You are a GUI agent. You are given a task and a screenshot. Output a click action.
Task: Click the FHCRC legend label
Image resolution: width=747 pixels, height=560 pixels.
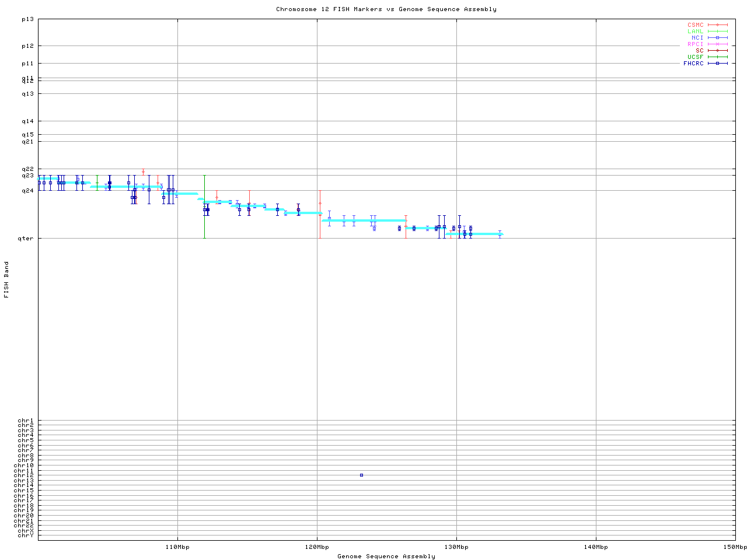click(693, 64)
